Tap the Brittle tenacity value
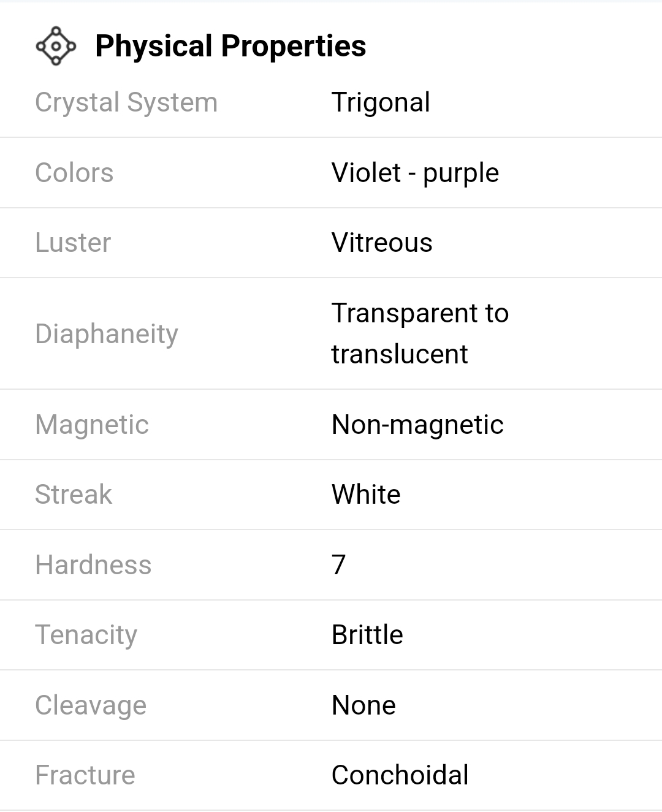Viewport: 662px width, 812px height. pyautogui.click(x=367, y=635)
